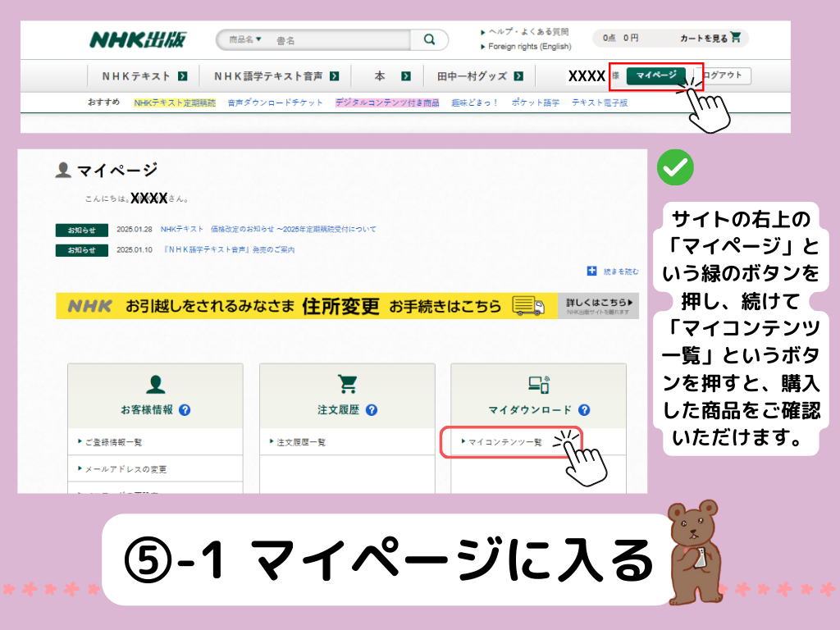The width and height of the screenshot is (840, 630).
Task: Click カートを見る cart button
Action: click(x=710, y=38)
